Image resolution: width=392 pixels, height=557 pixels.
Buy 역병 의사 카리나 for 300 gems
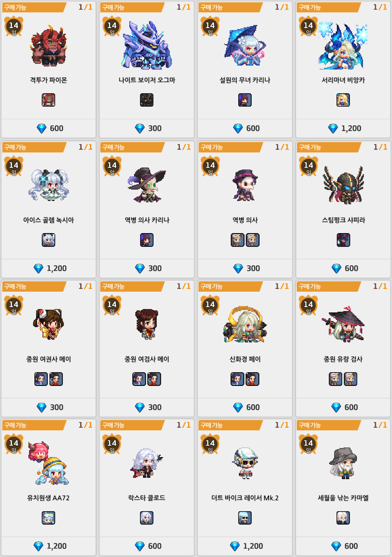[x=147, y=268]
